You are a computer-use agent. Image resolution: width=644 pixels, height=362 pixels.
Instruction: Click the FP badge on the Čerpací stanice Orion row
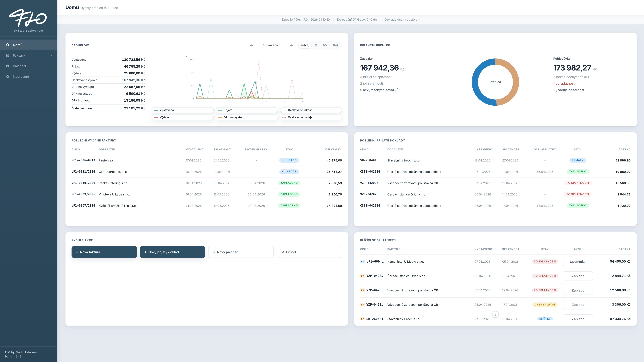[363, 276]
